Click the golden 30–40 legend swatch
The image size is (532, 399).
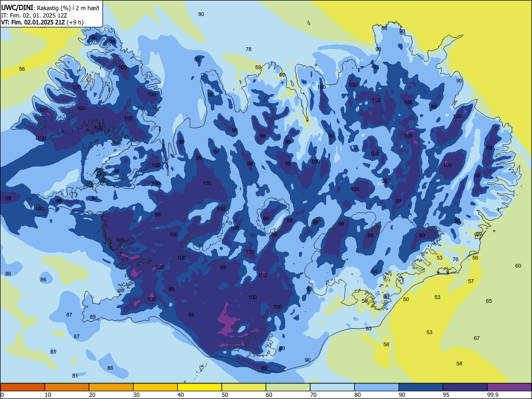pyautogui.click(x=155, y=387)
